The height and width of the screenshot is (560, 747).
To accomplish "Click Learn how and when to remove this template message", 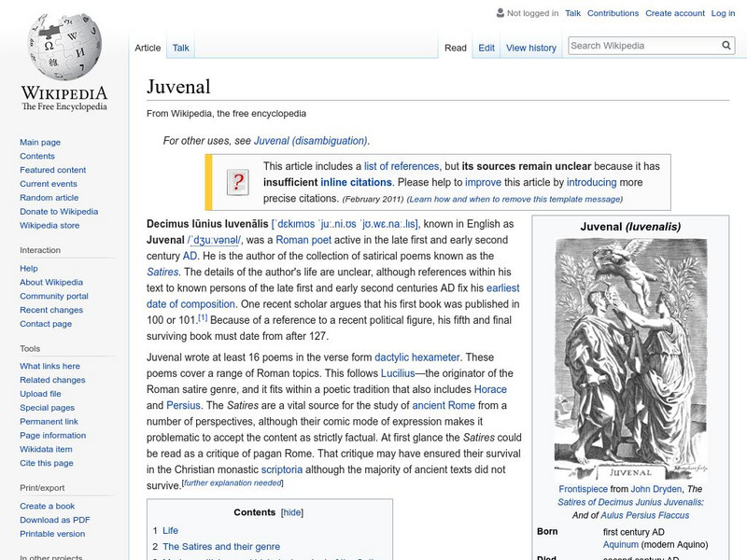I will click(514, 199).
